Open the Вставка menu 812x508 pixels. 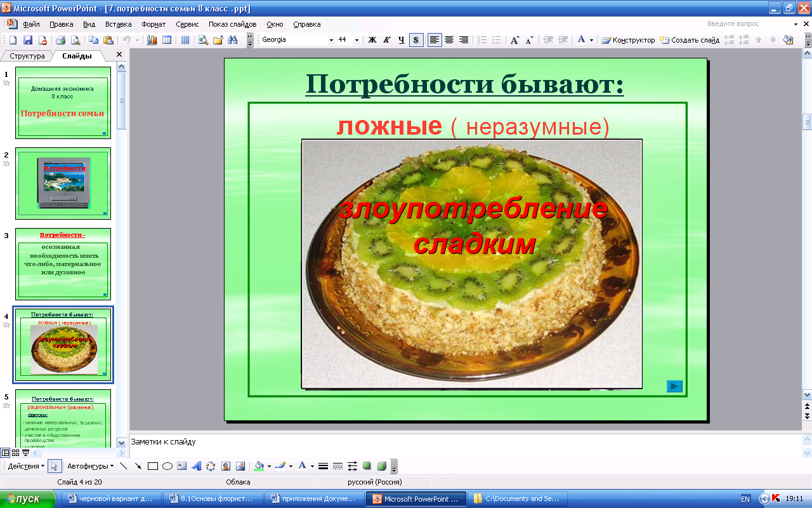pos(118,24)
